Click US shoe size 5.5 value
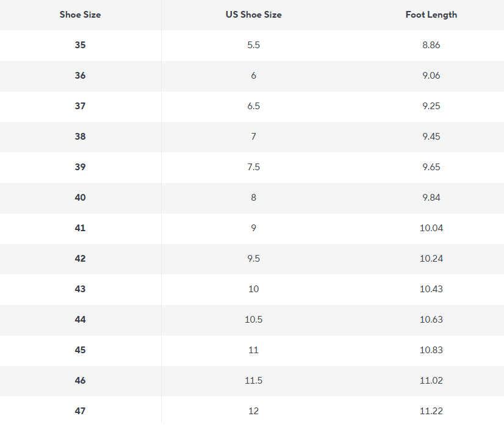This screenshot has width=504, height=427. [254, 45]
